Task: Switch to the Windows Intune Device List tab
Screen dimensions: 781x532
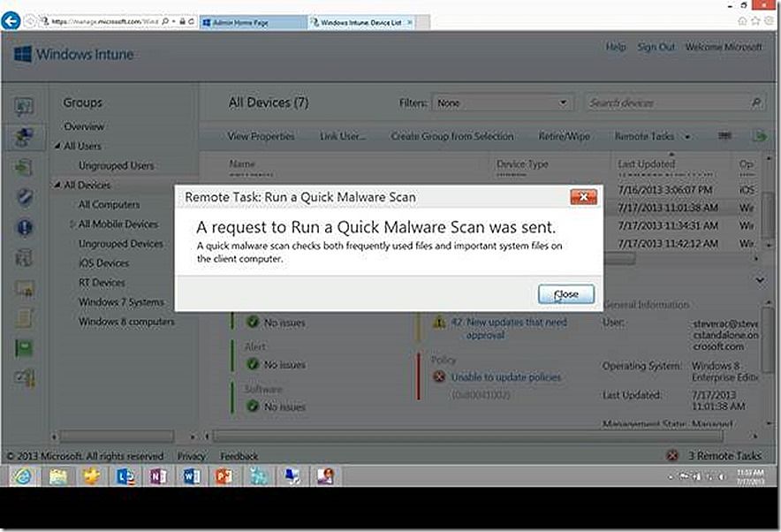Action: point(360,22)
